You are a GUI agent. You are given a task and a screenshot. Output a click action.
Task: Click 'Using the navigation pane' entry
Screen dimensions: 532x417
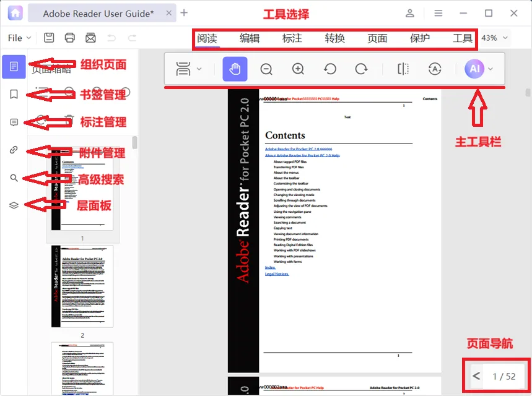click(292, 212)
